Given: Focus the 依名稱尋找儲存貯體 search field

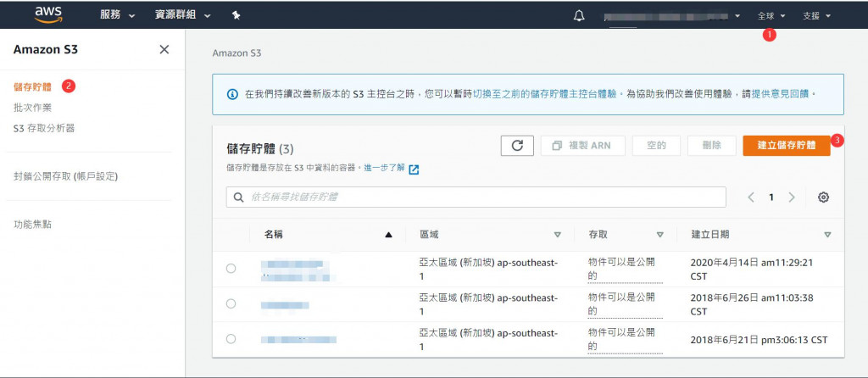Looking at the screenshot, I should pyautogui.click(x=476, y=197).
